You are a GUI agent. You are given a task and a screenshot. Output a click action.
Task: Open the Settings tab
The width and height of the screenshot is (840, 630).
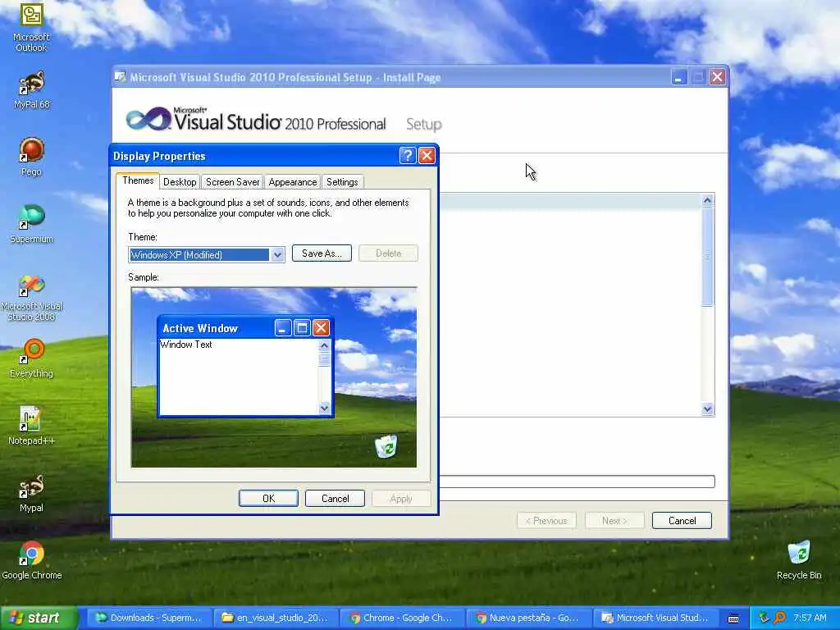pos(342,182)
